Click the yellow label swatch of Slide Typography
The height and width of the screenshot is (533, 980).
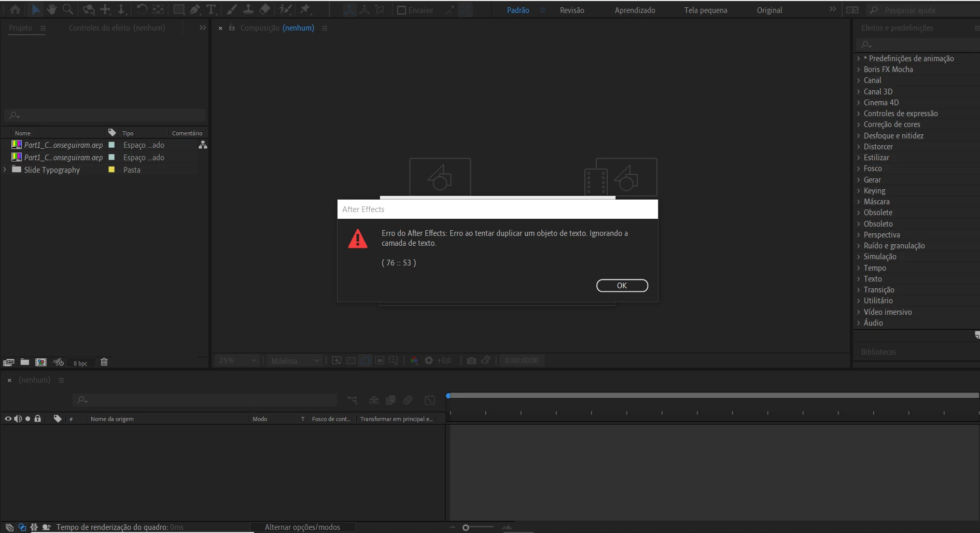click(111, 170)
